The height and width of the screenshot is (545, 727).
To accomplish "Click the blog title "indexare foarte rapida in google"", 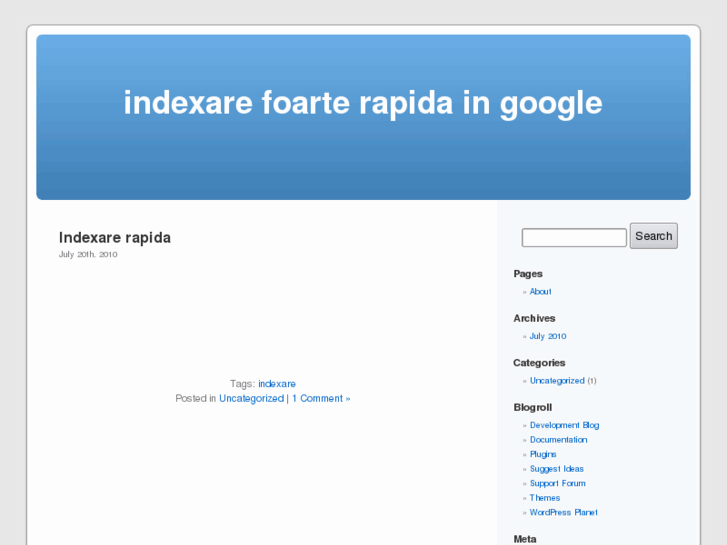I will tap(363, 103).
